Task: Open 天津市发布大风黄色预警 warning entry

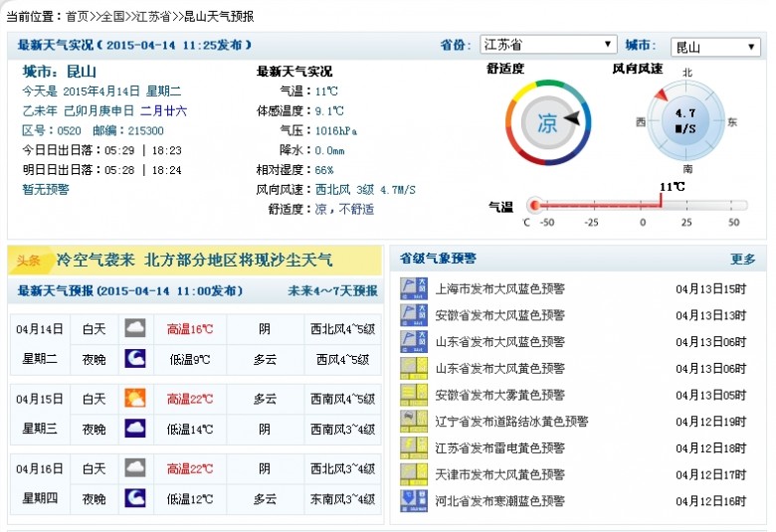Action: pyautogui.click(x=499, y=474)
